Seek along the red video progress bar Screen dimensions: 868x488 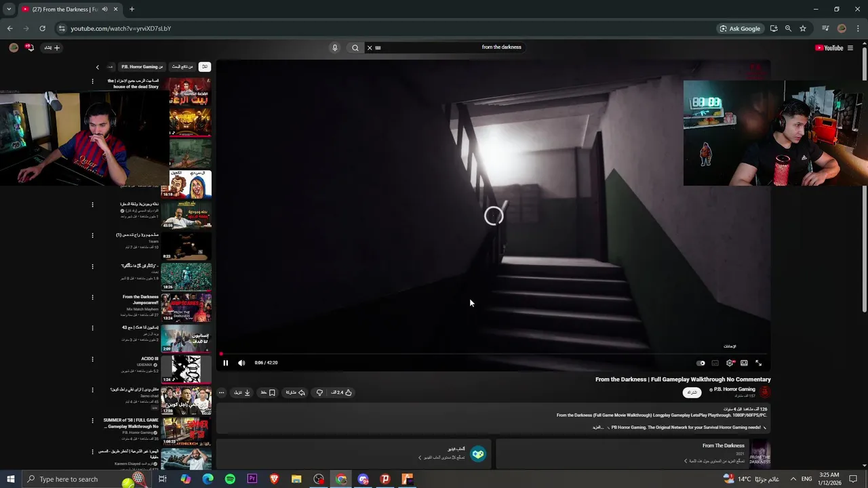494,354
